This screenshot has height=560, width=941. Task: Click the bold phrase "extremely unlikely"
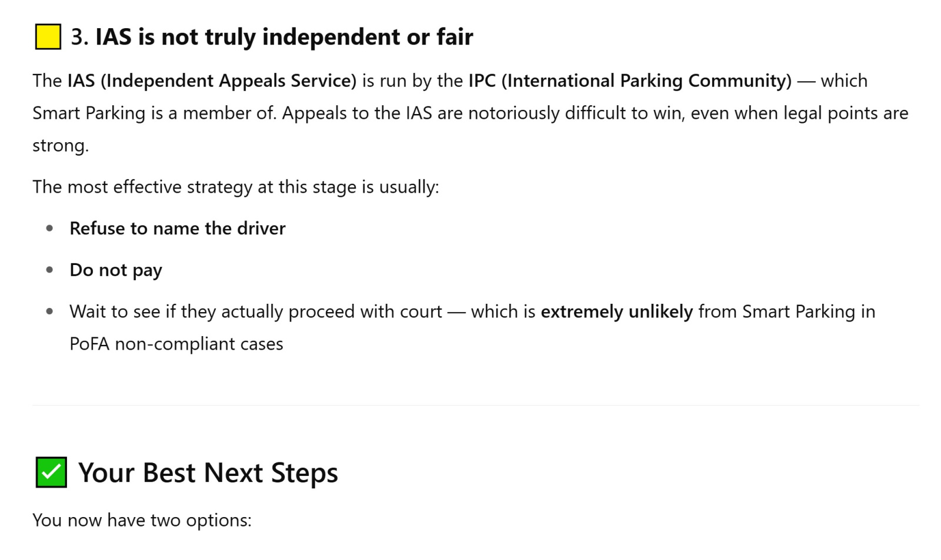point(617,311)
